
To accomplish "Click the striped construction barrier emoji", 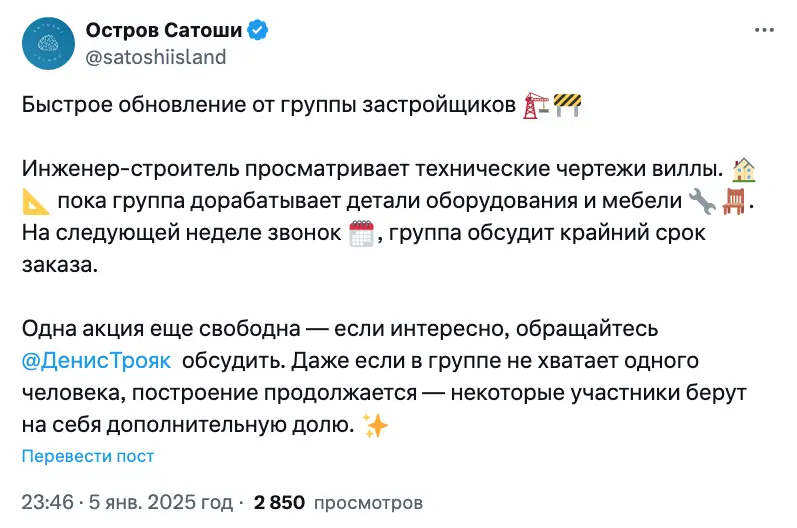I will (x=567, y=106).
